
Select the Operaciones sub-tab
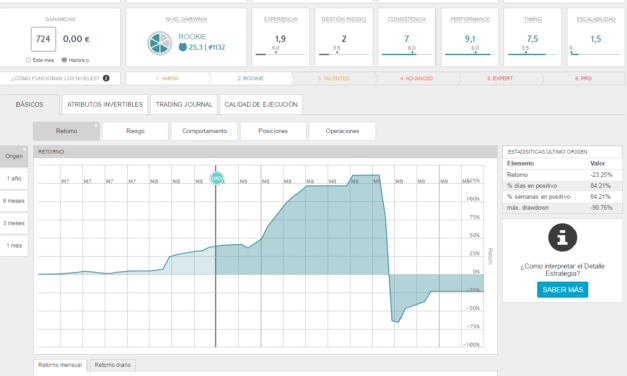[342, 131]
